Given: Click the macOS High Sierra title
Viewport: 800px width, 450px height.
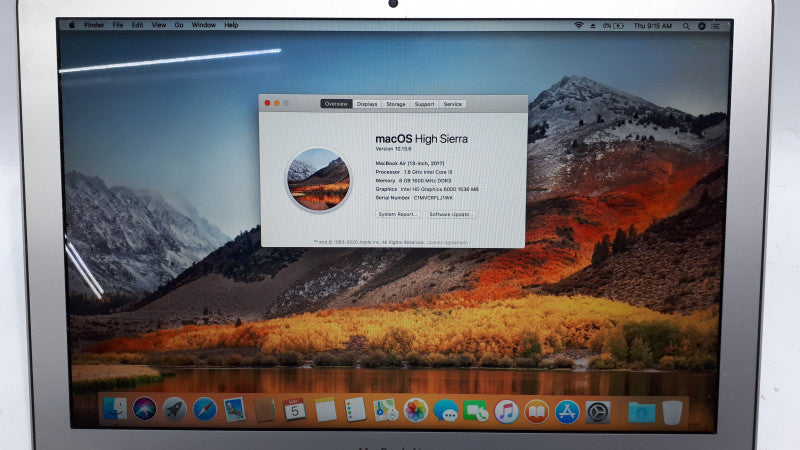Looking at the screenshot, I should pyautogui.click(x=421, y=139).
